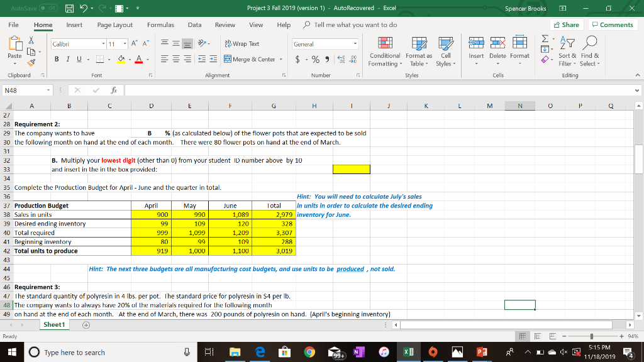
Task: Switch to Page Break Preview view
Action: 552,336
